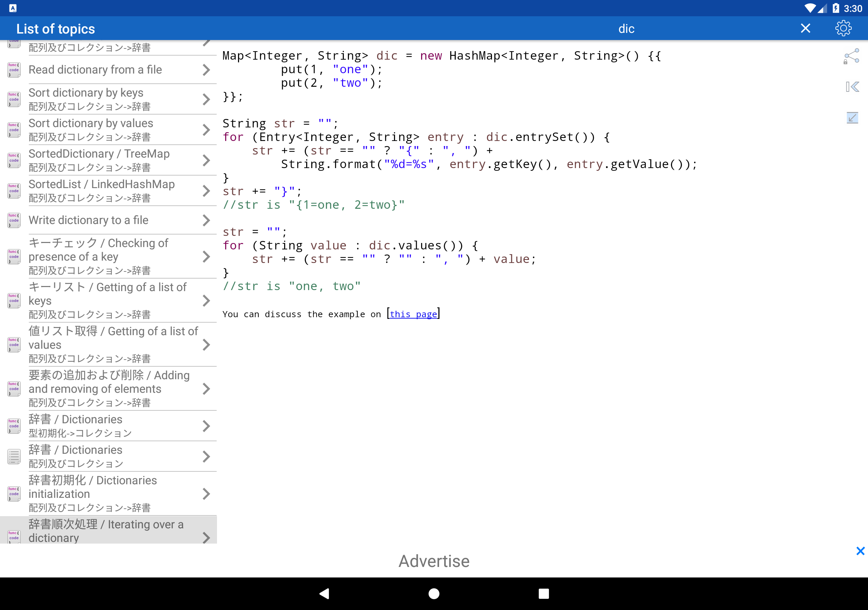Tap the List of topics title

(x=56, y=29)
